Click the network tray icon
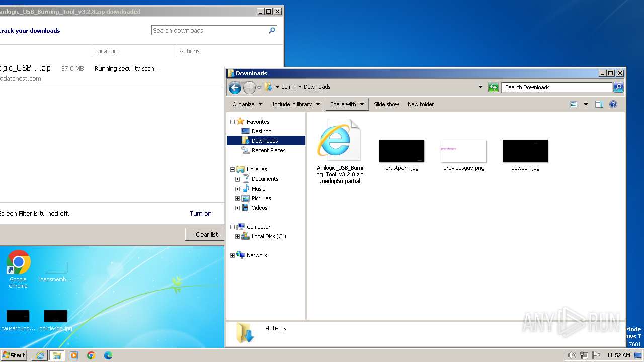Viewport: 644px width, 362px height. tap(584, 355)
